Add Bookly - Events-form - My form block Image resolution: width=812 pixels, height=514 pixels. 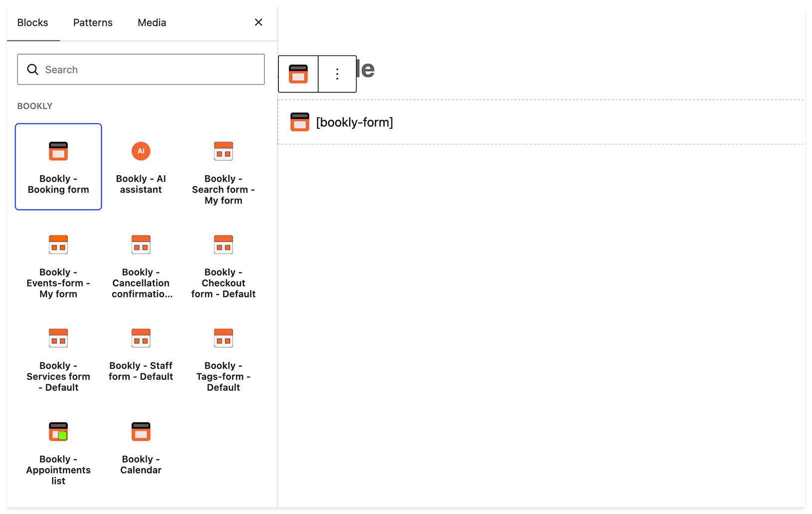[x=58, y=265]
